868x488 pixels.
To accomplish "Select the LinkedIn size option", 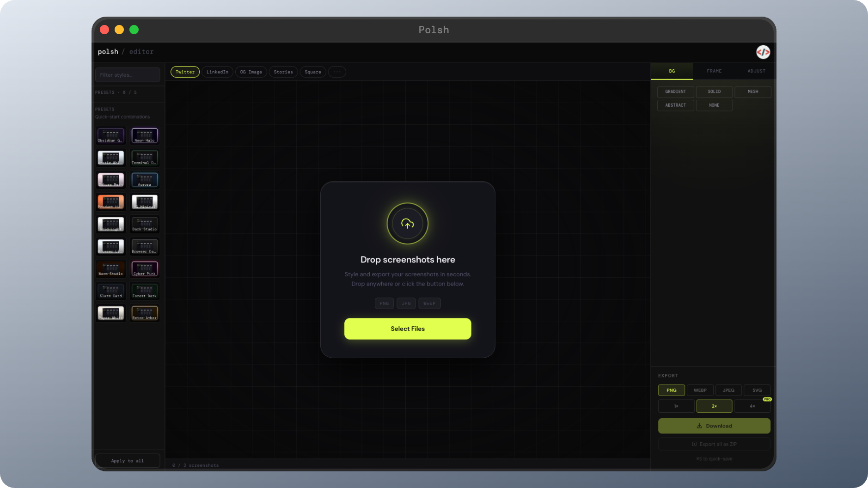I will (217, 72).
